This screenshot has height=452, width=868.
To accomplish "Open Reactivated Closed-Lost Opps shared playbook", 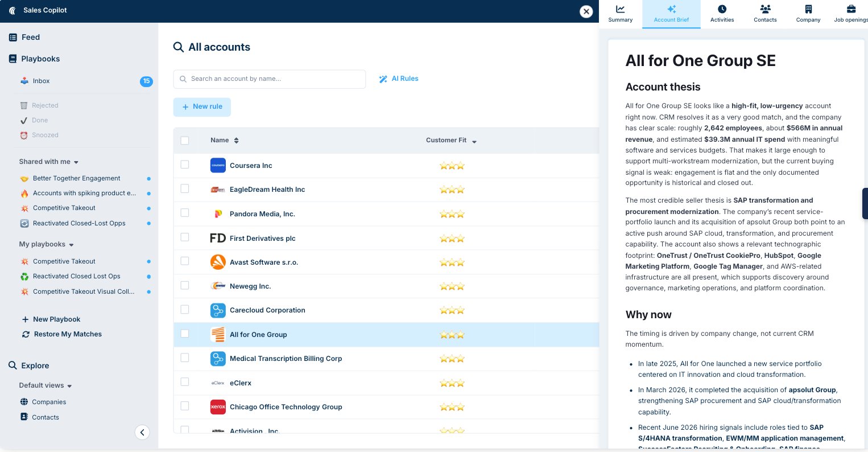I will point(79,223).
